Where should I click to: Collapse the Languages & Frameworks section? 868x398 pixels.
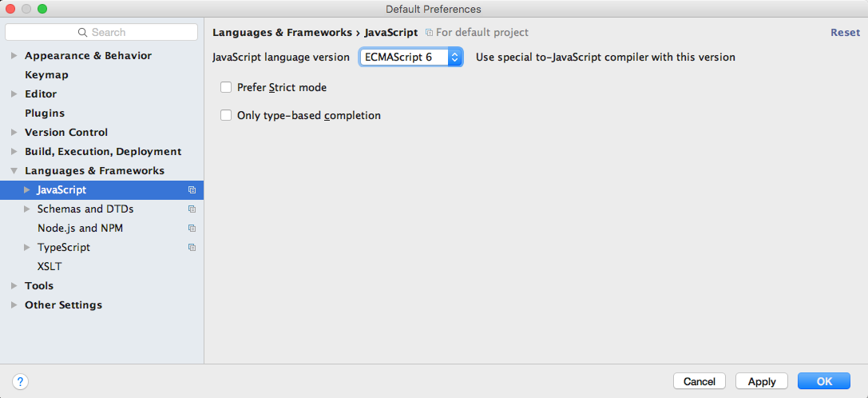click(x=14, y=171)
